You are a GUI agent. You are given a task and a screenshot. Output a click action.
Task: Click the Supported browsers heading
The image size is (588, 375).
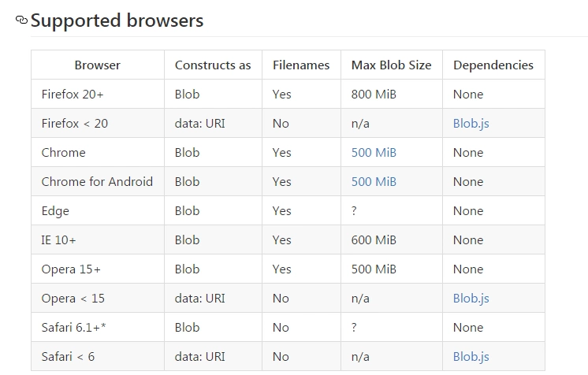pos(117,20)
